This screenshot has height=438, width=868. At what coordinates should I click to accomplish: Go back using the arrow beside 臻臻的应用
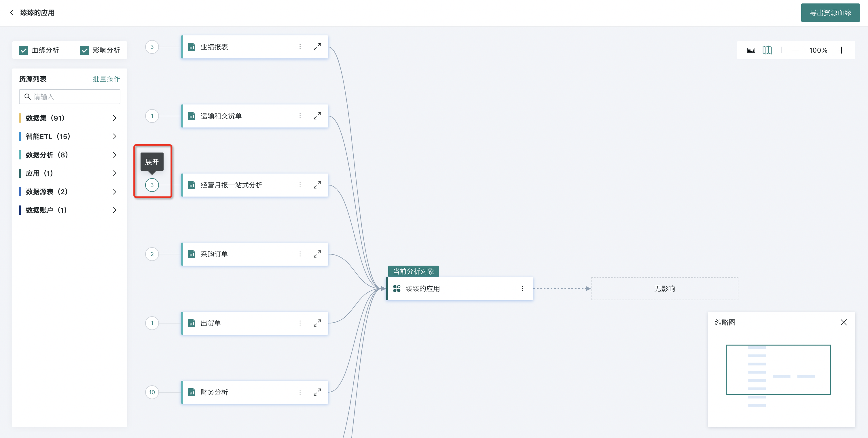pyautogui.click(x=12, y=12)
